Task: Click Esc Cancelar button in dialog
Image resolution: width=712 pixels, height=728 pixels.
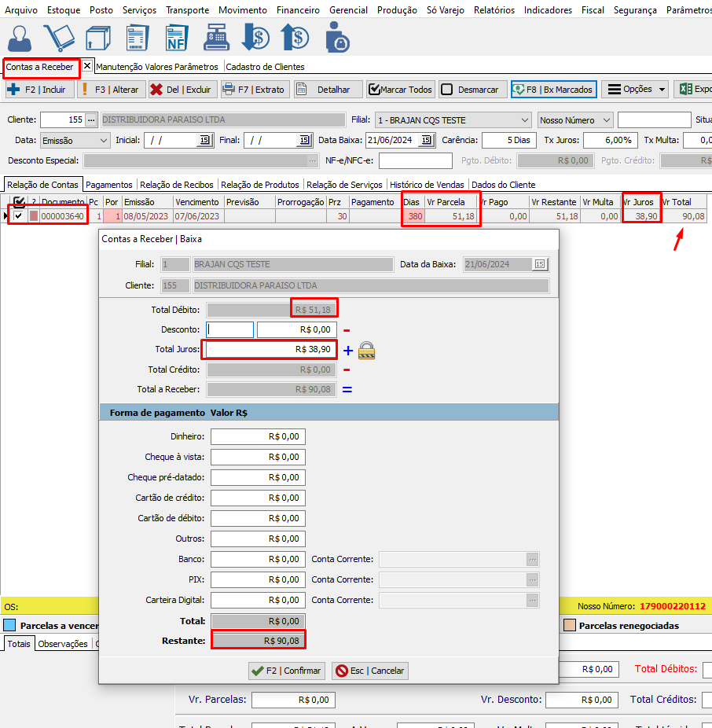Action: [370, 671]
